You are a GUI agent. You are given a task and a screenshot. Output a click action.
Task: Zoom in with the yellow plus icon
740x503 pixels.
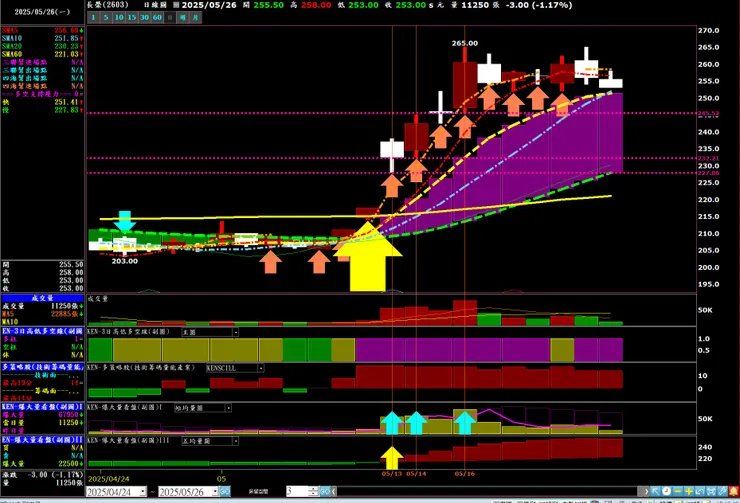pos(689,491)
